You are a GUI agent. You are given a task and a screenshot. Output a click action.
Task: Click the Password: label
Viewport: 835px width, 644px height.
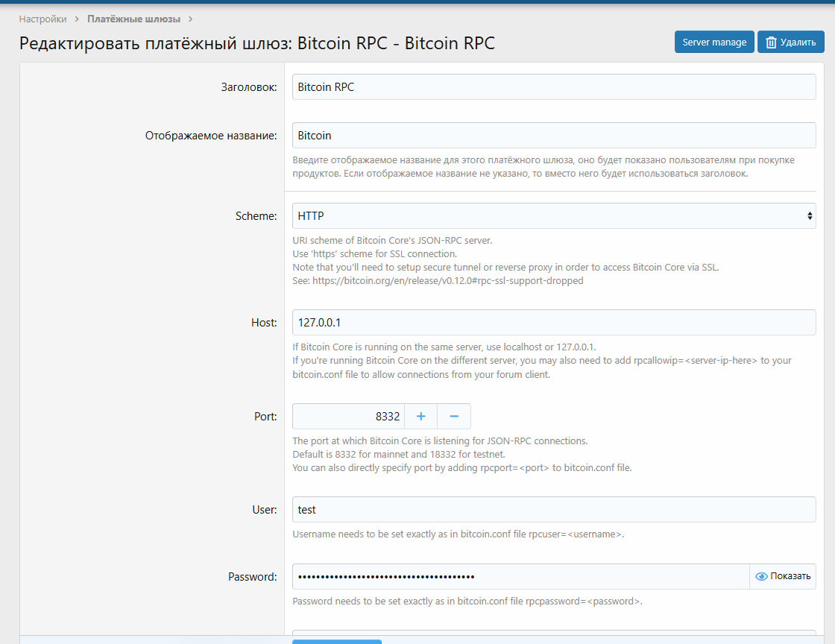(253, 577)
